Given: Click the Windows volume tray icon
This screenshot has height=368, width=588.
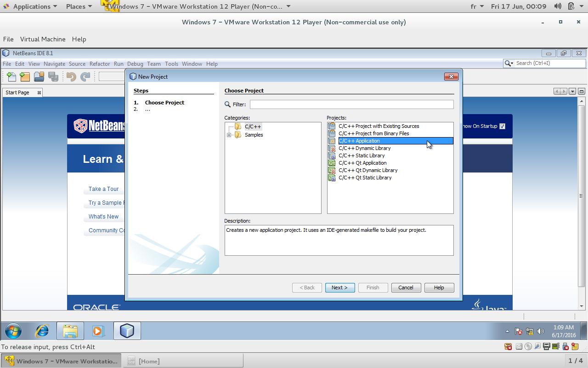Looking at the screenshot, I should coord(541,331).
